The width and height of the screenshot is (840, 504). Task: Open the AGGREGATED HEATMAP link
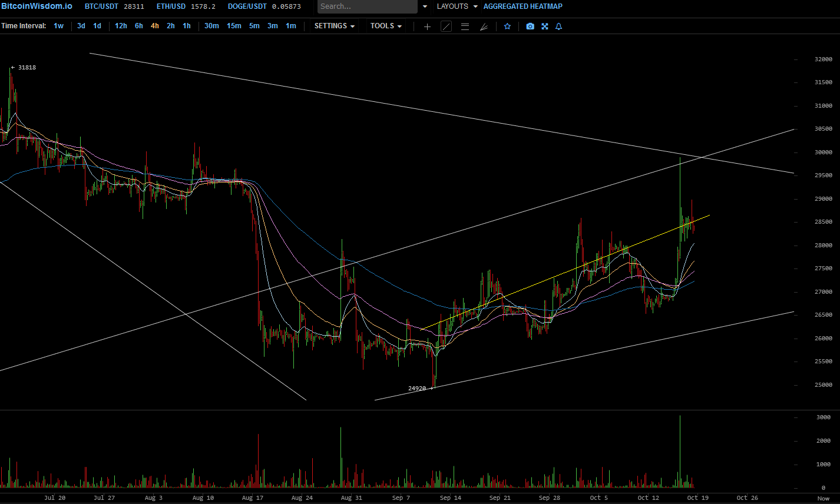pos(523,6)
